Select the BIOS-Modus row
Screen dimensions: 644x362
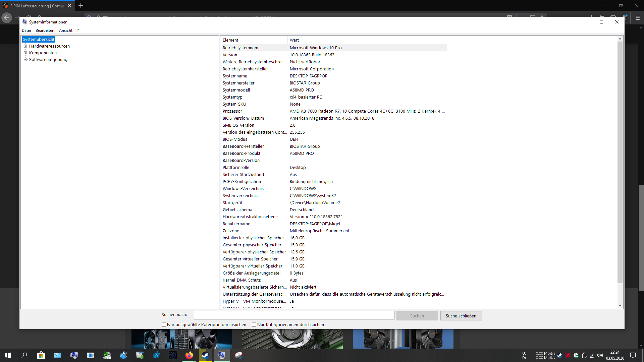coord(334,139)
